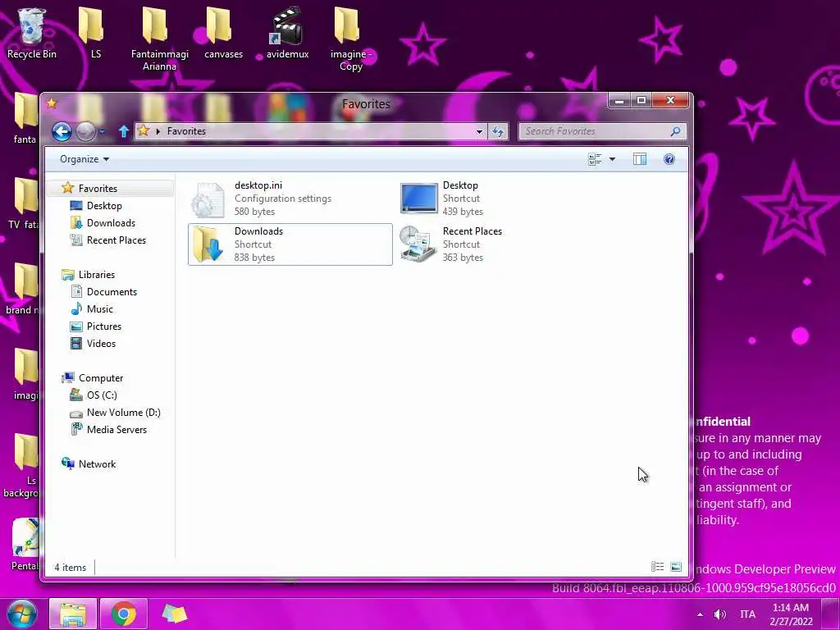Select Desktop under Favorites in sidebar

click(104, 206)
